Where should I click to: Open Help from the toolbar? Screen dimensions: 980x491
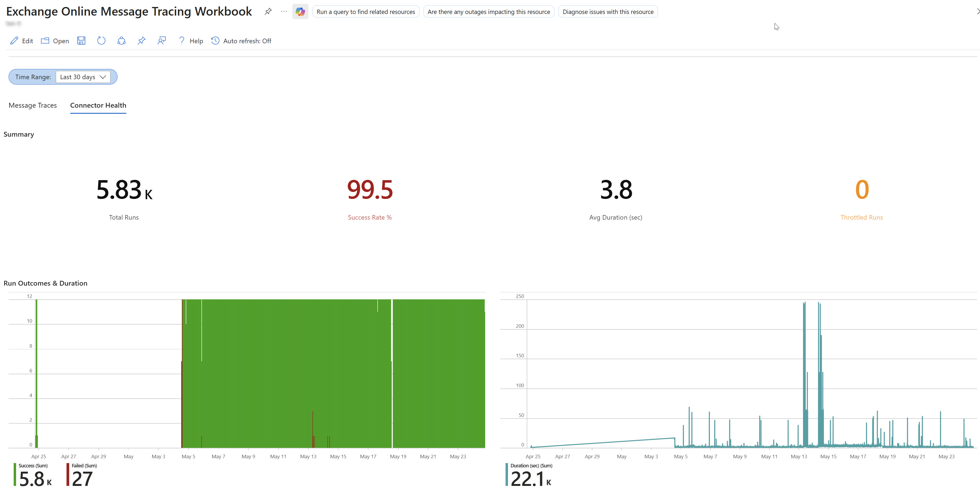tap(191, 41)
